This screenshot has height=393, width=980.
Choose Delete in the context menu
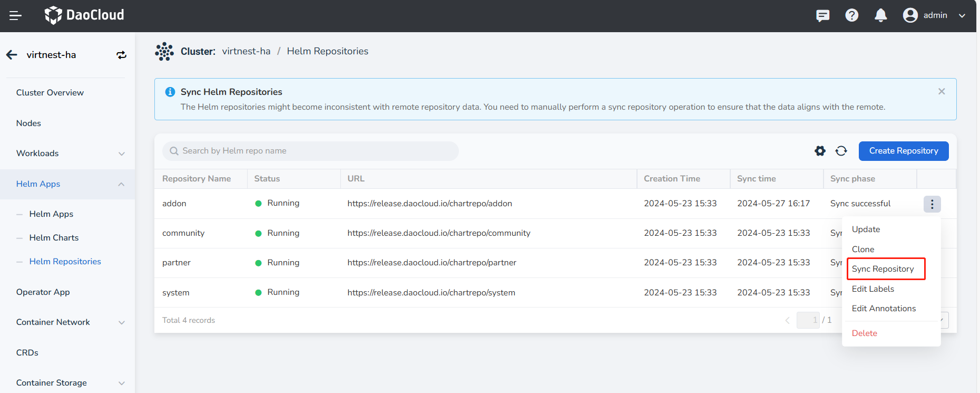[x=865, y=333]
